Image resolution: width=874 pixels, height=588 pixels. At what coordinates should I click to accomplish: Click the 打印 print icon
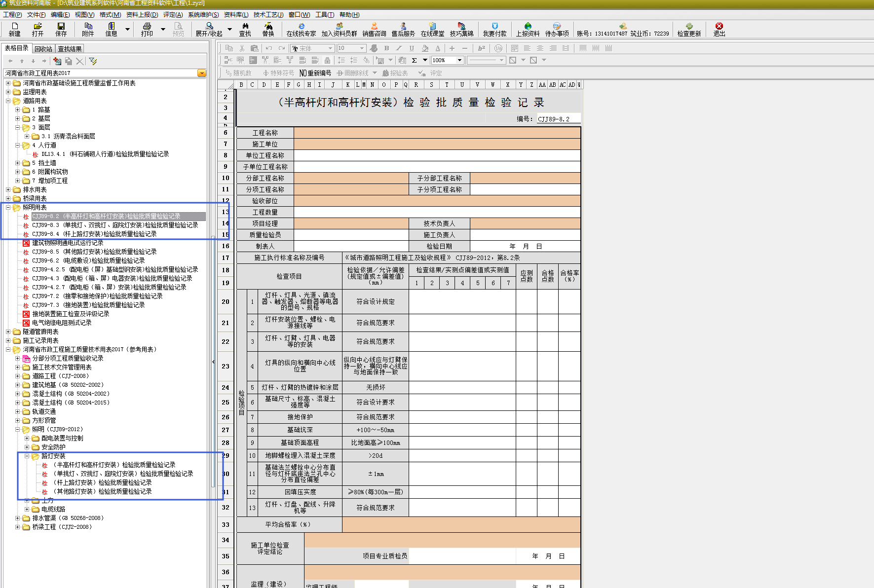[x=147, y=29]
